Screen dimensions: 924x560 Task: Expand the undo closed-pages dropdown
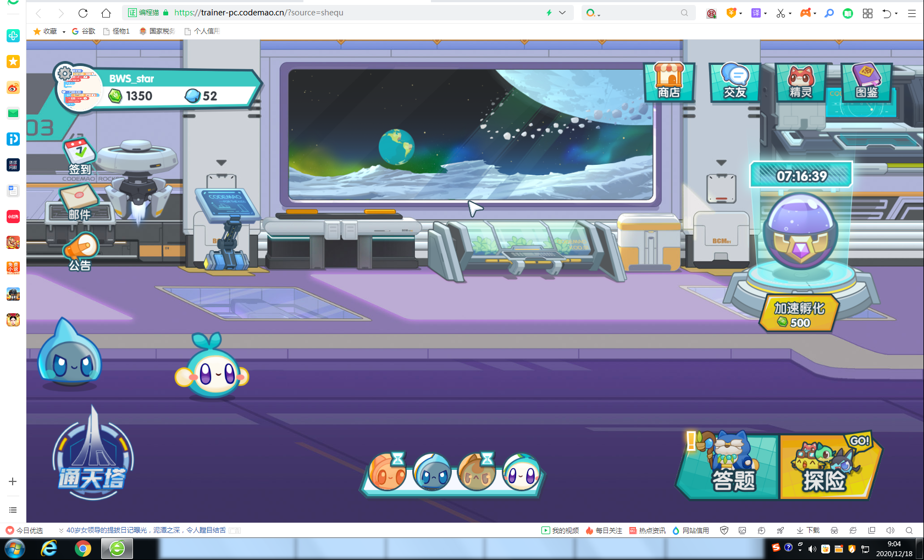click(897, 14)
